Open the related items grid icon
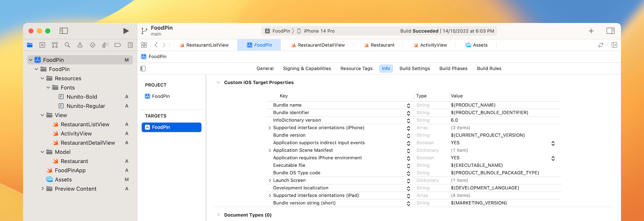 (144, 45)
